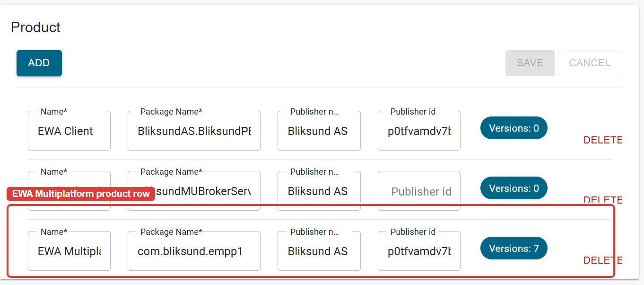Screen dimensions: 644x285
Task: Select Publisher name field in EWA Client row
Action: [x=319, y=131]
